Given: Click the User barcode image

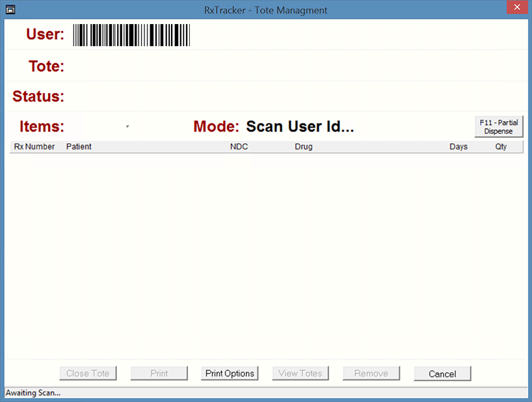Looking at the screenshot, I should [x=131, y=35].
